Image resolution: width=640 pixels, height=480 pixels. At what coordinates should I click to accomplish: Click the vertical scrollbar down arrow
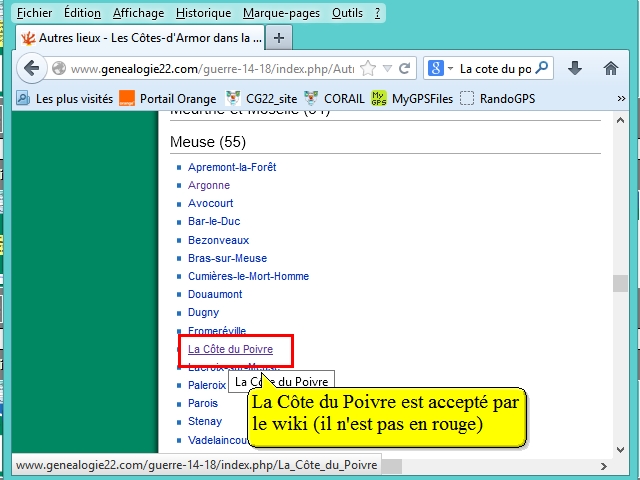coord(620,450)
